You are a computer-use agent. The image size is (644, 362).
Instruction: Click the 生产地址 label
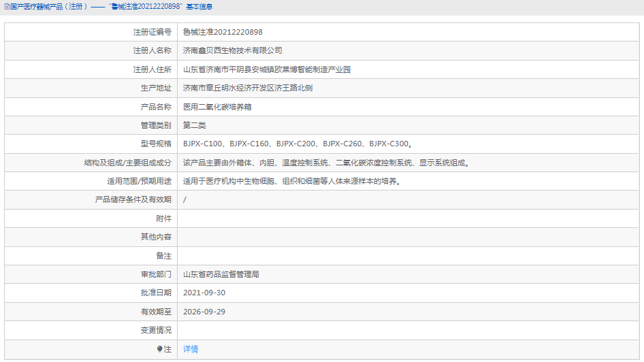click(156, 88)
